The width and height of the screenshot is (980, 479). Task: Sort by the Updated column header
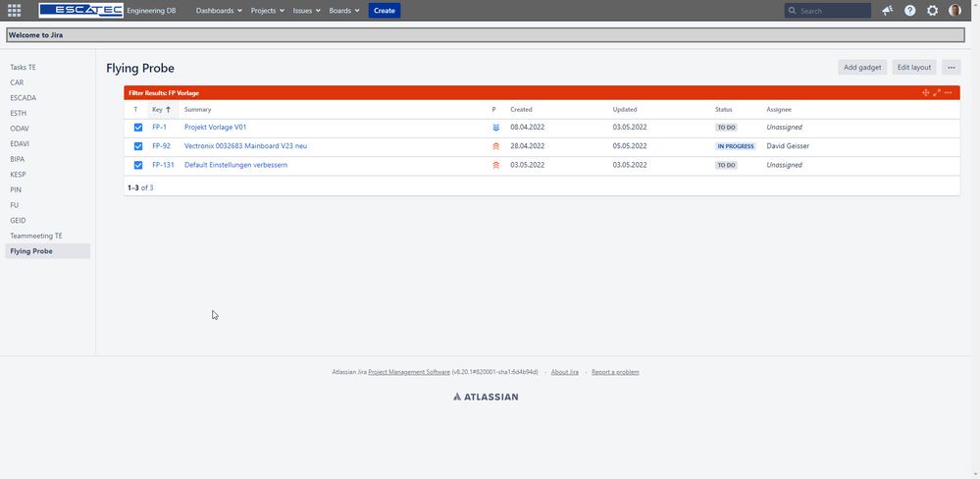click(x=624, y=109)
